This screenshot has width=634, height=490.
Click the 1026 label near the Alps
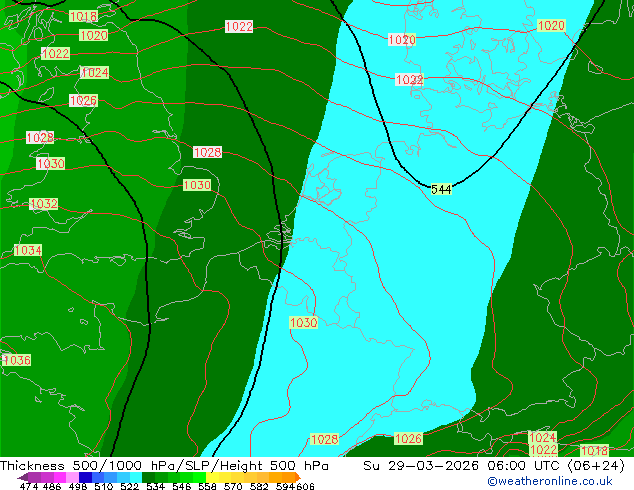coord(408,439)
